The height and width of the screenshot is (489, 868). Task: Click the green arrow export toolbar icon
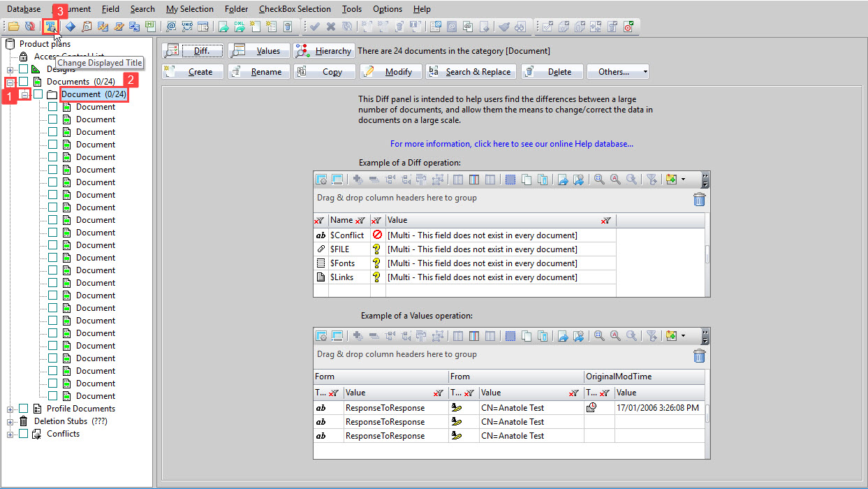pos(223,27)
